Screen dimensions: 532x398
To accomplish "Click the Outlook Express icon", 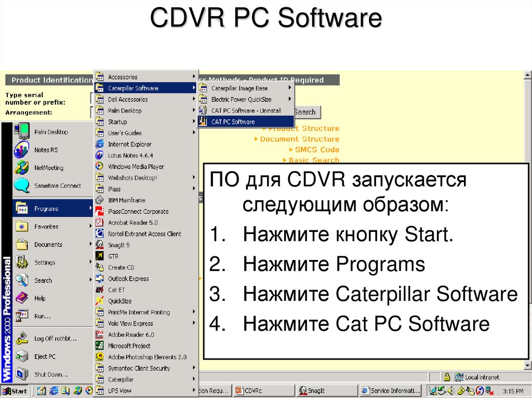I will (99, 279).
